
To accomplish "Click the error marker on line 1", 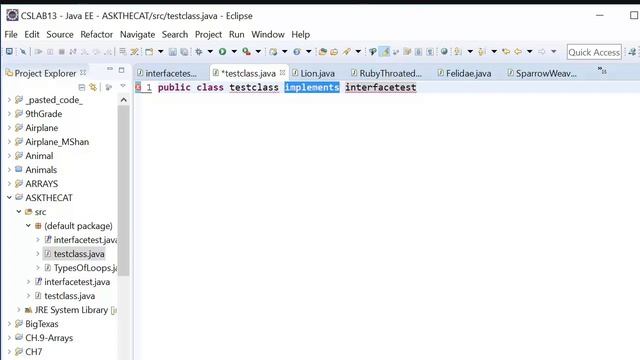I will click(138, 87).
